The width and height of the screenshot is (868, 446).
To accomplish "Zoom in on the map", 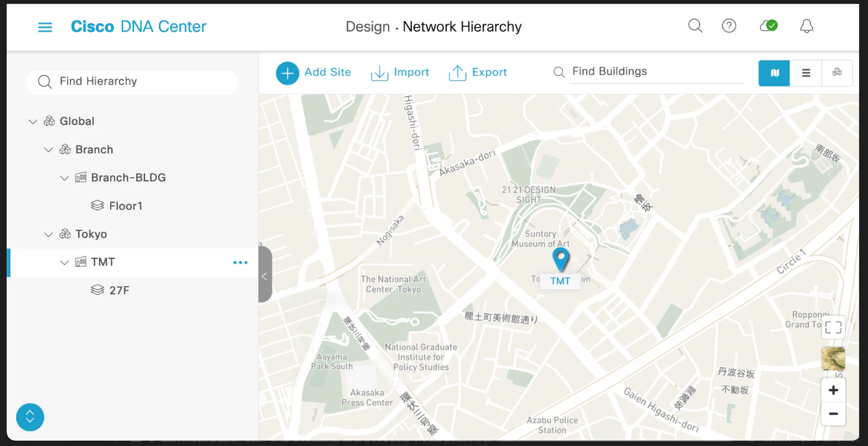I will click(833, 391).
